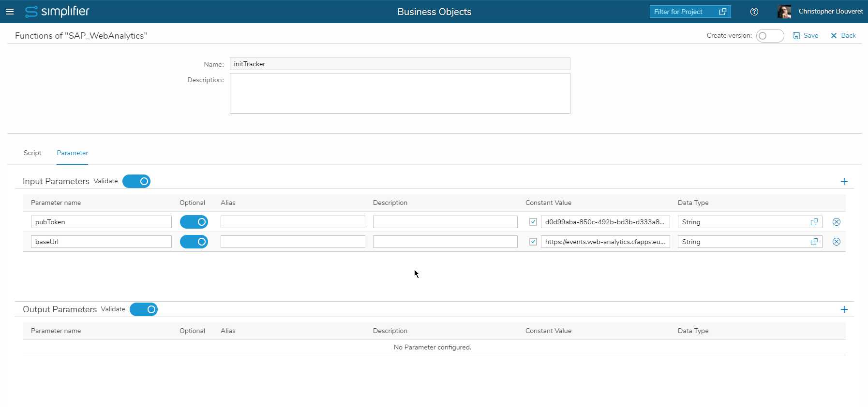The height and width of the screenshot is (407, 868).
Task: Go Back from function editor
Action: [843, 36]
